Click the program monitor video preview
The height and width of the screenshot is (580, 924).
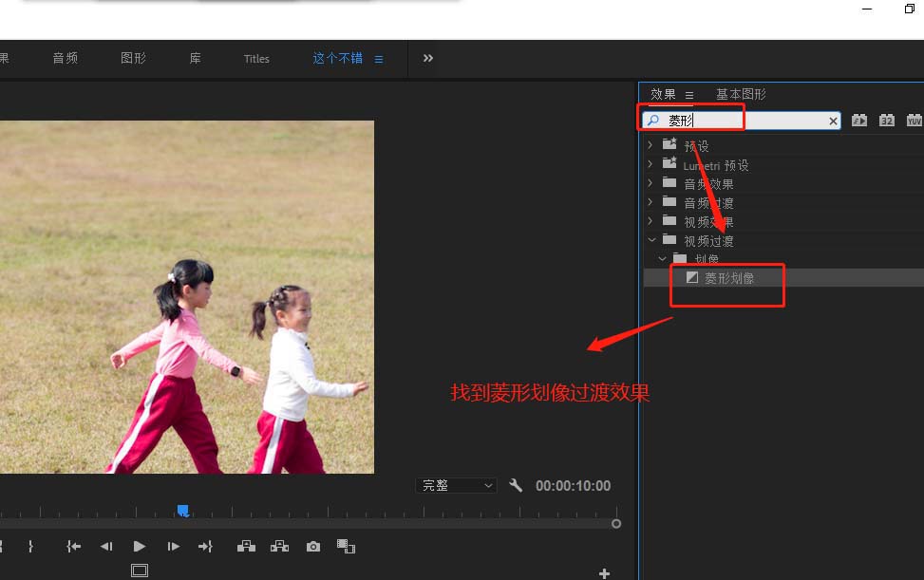click(187, 297)
